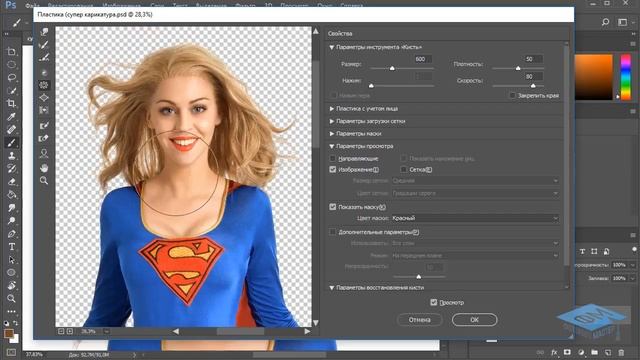Click the zoom in plus button below preview
The width and height of the screenshot is (640, 360).
[x=70, y=331]
